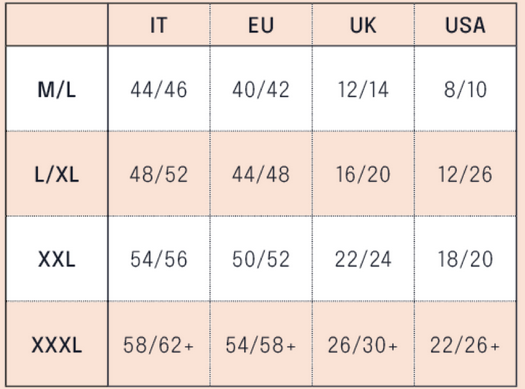Select the 58/62+ IT size cell
The image size is (525, 389).
coord(158,345)
